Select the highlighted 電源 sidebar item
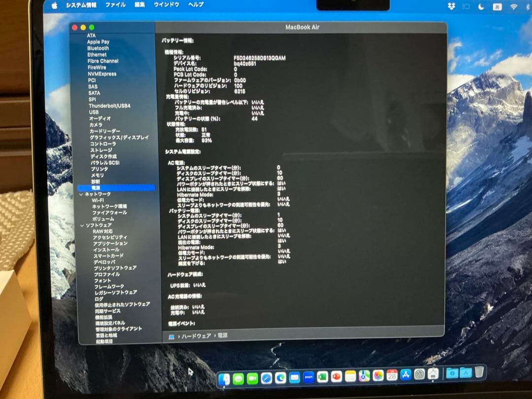The width and height of the screenshot is (532, 399). tap(116, 188)
